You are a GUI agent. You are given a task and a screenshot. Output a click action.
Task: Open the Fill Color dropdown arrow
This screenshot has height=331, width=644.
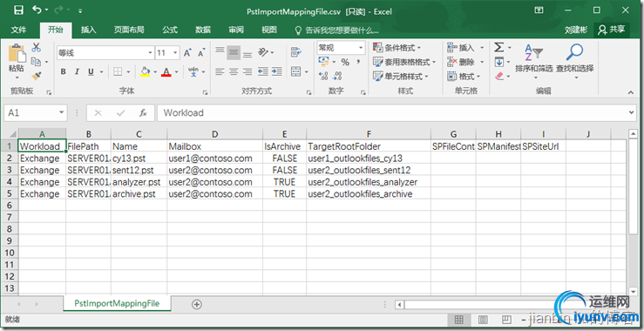click(x=155, y=72)
